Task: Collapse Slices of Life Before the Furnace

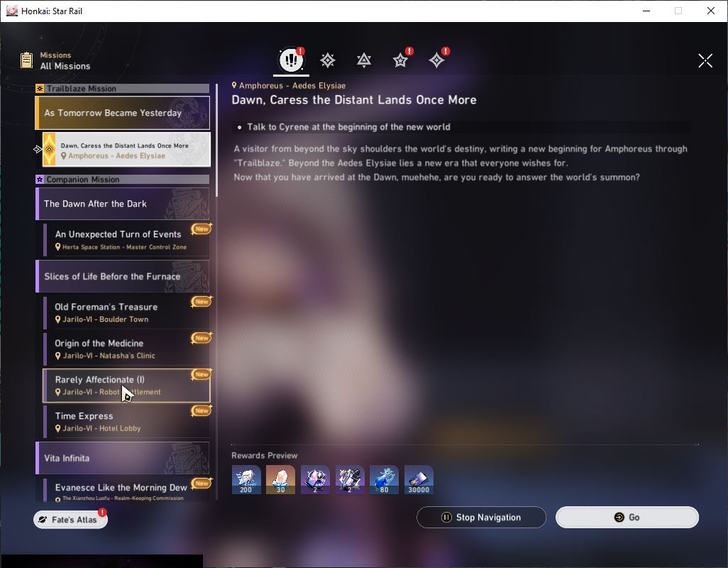Action: click(x=123, y=276)
